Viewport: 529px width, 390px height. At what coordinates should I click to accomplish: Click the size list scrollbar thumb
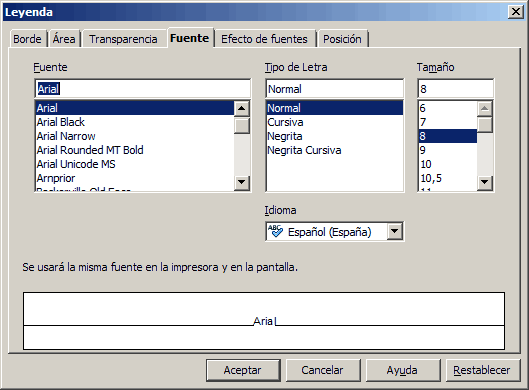click(485, 125)
